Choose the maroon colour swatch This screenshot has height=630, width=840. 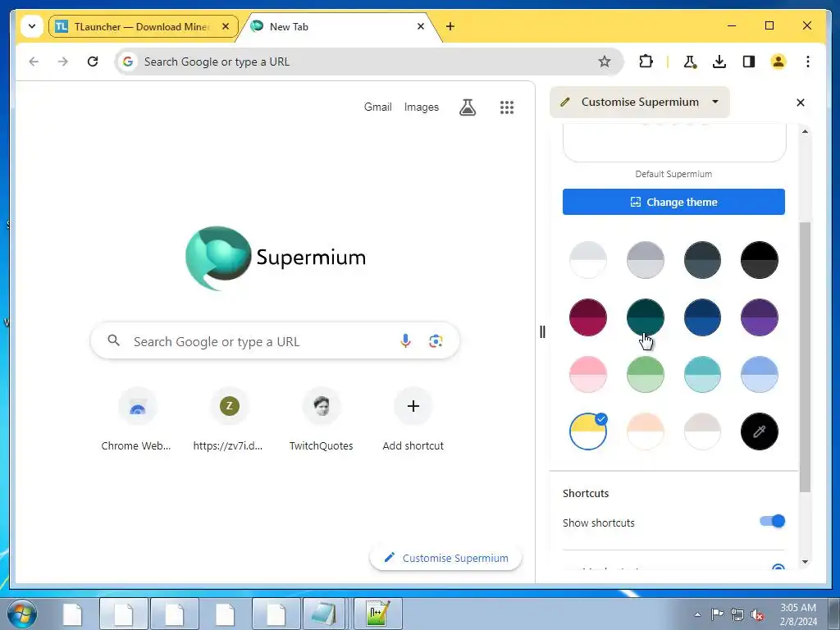[x=587, y=317]
